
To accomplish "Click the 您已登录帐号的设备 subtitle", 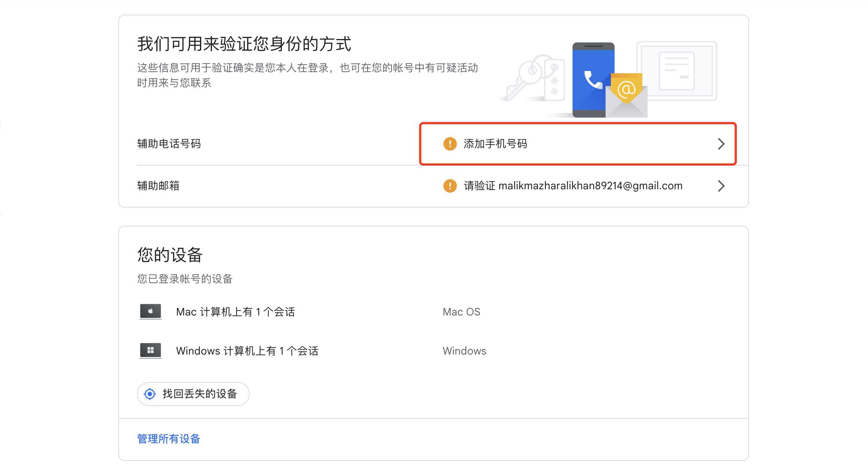I will tap(185, 279).
